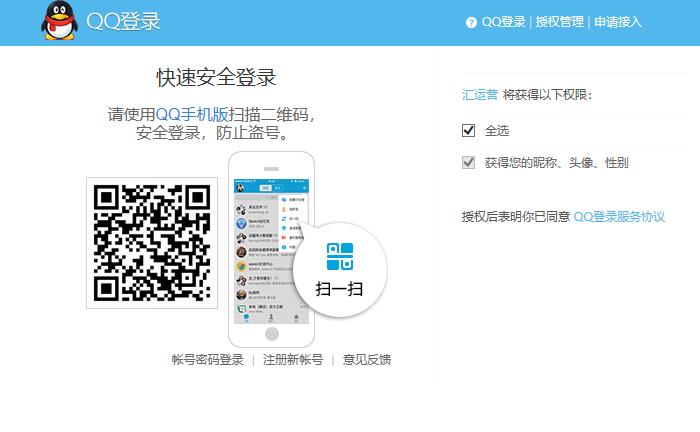Click 授权后表明你已同意 text

point(516,217)
